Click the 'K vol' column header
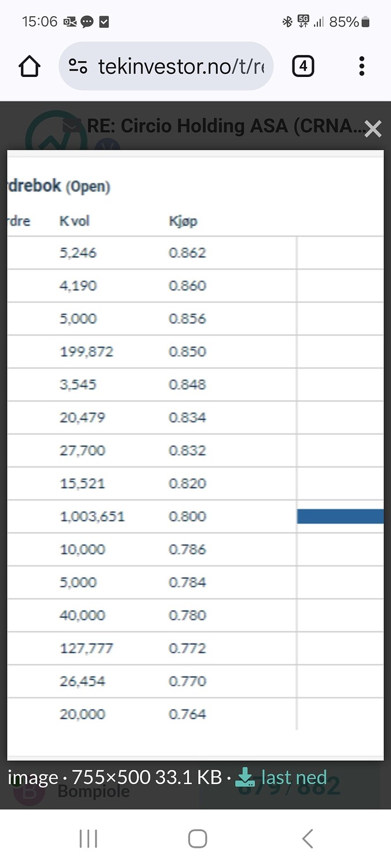The width and height of the screenshot is (391, 868). [74, 220]
